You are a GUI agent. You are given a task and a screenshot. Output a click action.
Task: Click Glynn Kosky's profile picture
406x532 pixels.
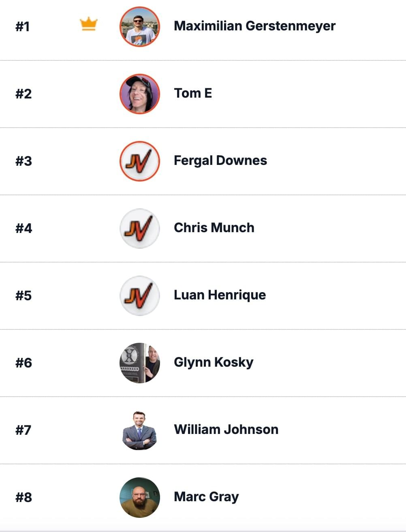[140, 363]
